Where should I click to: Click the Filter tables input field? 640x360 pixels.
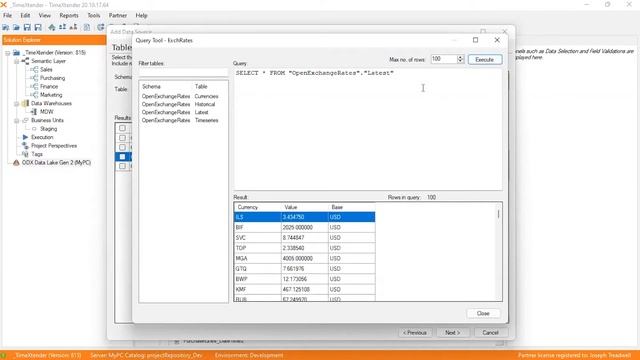(183, 72)
